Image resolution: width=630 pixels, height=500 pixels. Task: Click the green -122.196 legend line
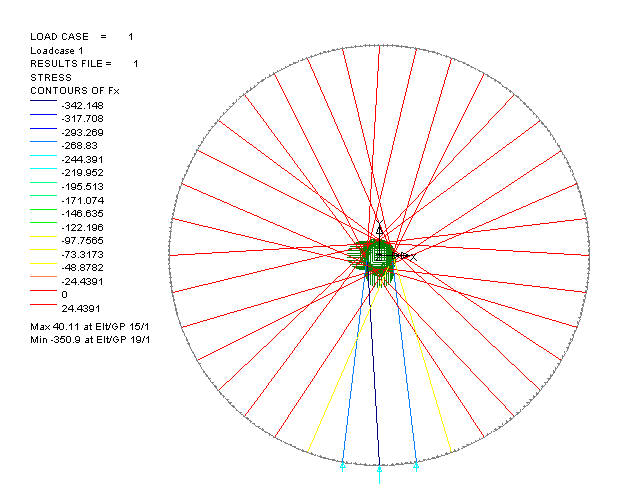pos(44,227)
